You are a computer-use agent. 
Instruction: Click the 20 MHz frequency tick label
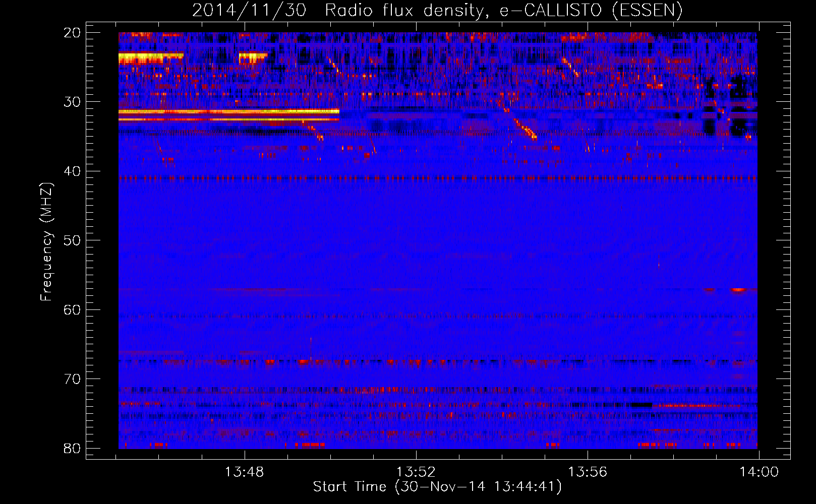(73, 33)
